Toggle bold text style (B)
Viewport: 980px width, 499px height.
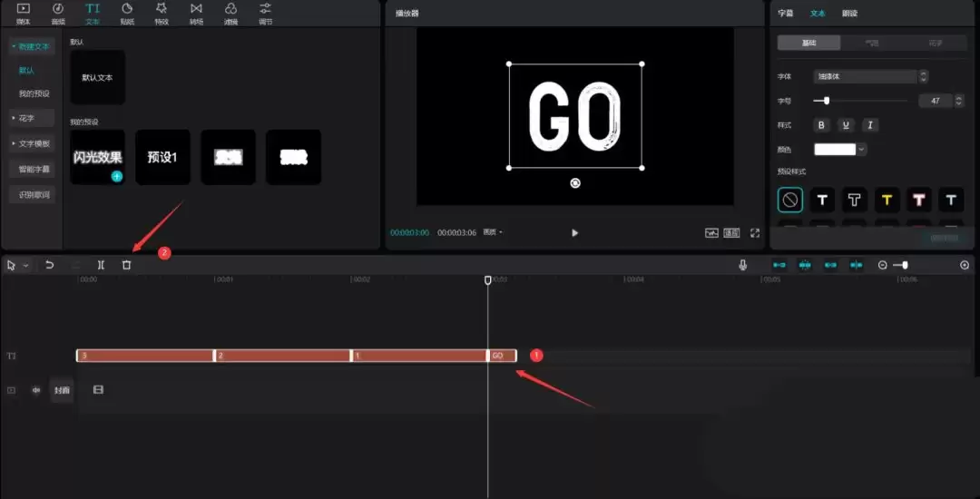click(822, 125)
